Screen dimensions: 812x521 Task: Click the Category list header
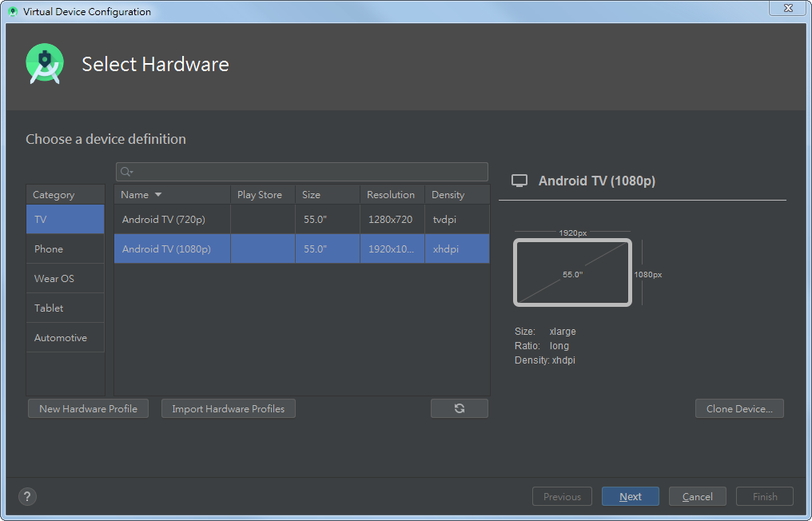point(66,195)
